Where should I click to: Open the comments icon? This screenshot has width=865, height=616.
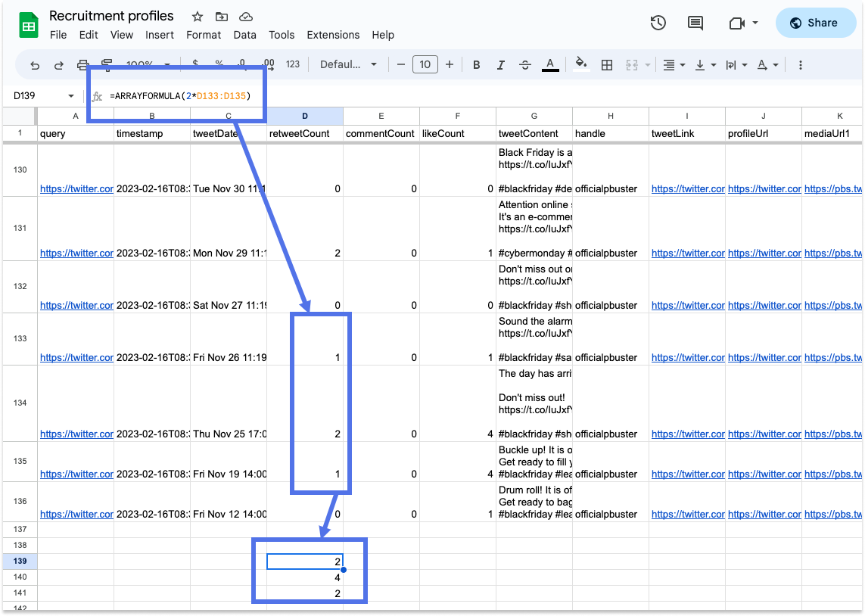click(695, 23)
